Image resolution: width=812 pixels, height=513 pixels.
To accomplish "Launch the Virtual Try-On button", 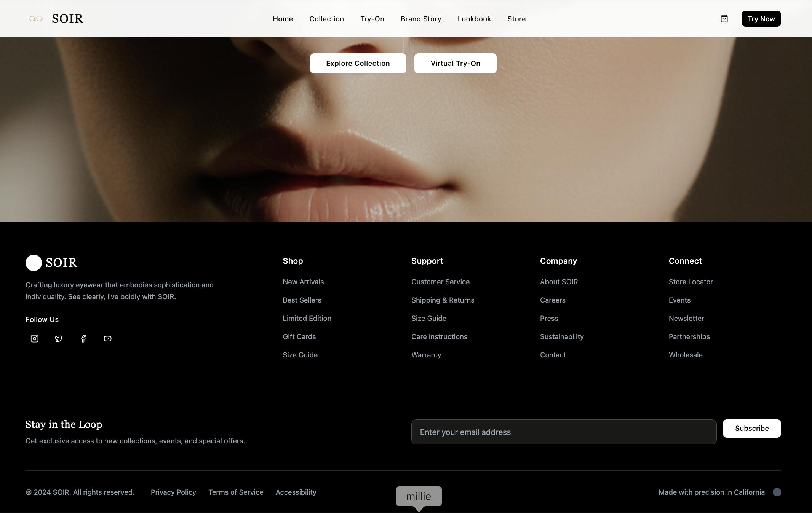I will pyautogui.click(x=455, y=63).
